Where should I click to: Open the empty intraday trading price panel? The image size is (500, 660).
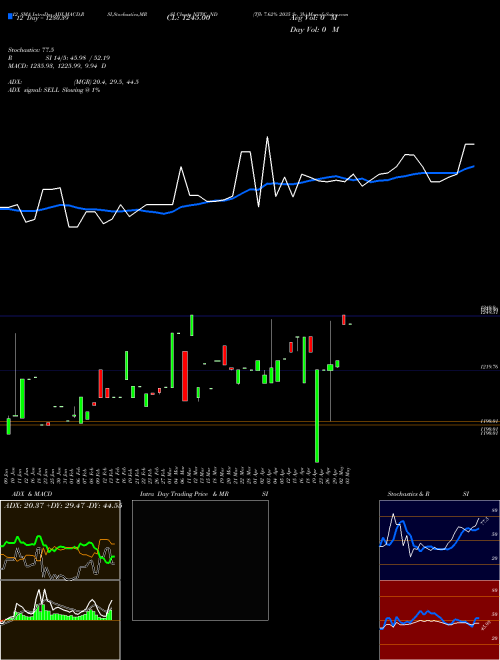[200, 560]
